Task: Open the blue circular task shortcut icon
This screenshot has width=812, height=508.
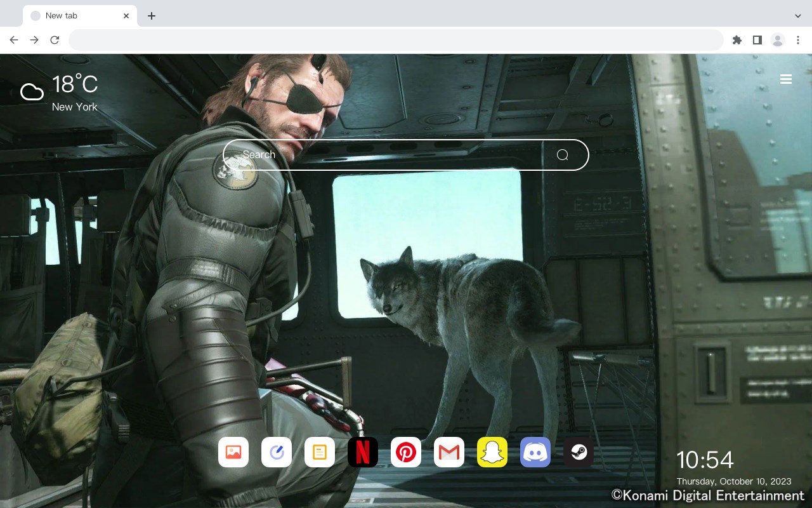Action: pos(277,452)
